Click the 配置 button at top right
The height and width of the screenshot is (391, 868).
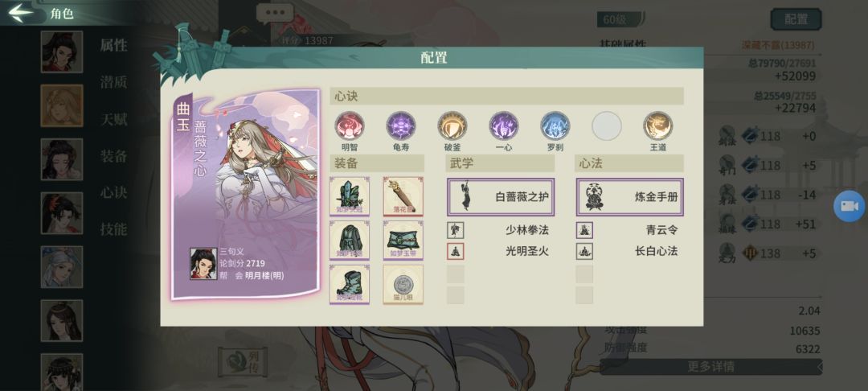click(796, 19)
